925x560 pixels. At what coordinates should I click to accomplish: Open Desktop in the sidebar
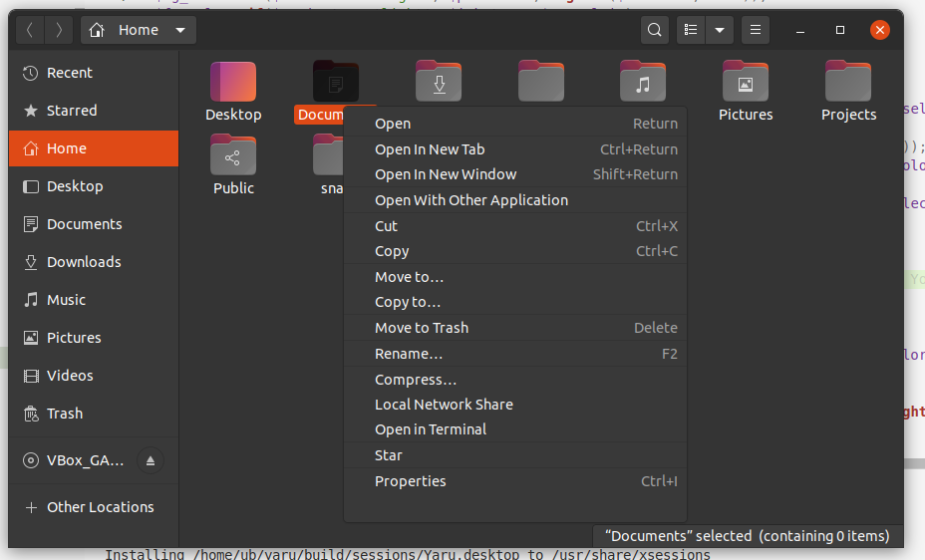94,186
